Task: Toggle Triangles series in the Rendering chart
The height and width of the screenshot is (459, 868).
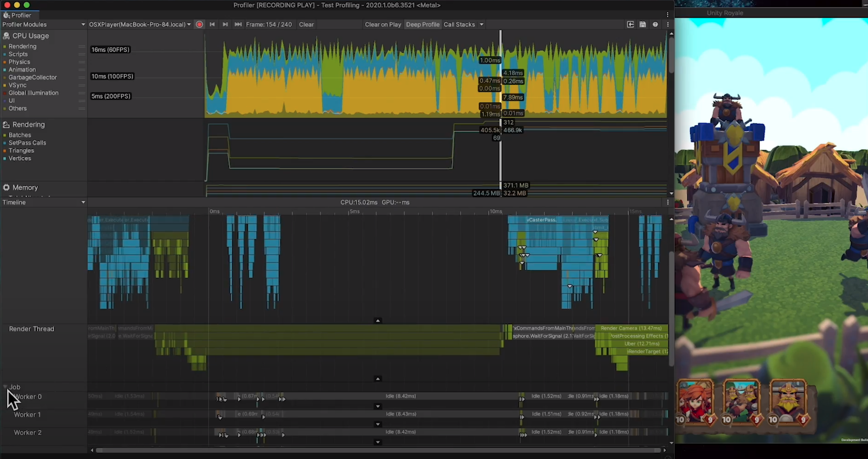Action: pos(18,151)
